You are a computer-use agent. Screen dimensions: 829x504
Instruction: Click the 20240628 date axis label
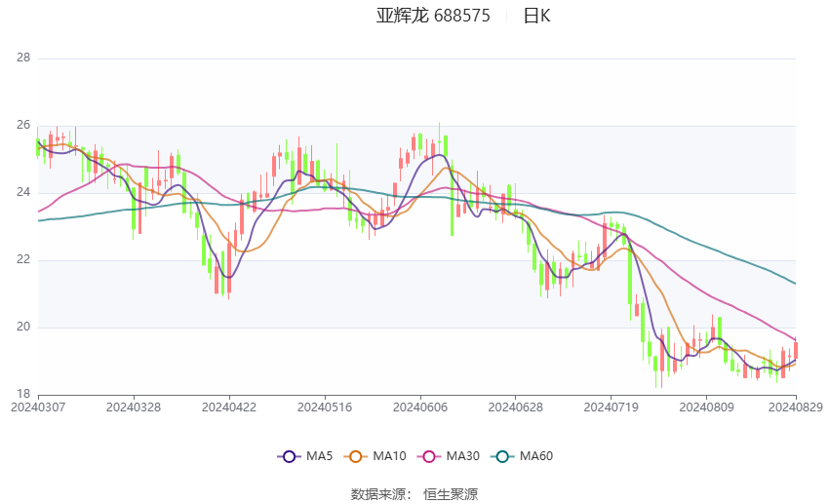(516, 407)
